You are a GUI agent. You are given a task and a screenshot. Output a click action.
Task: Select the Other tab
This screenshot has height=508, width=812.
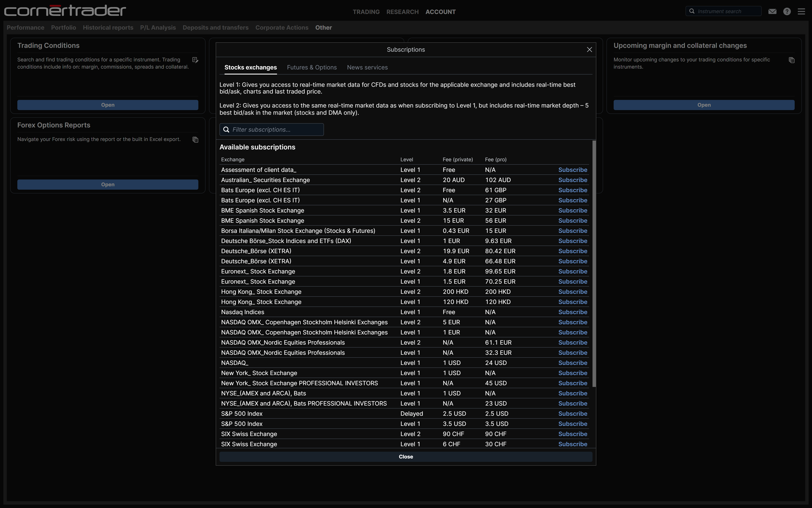324,28
